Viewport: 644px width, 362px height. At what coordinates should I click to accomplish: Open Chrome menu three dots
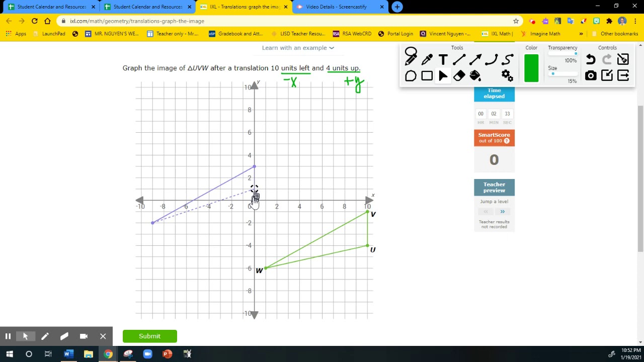(635, 21)
